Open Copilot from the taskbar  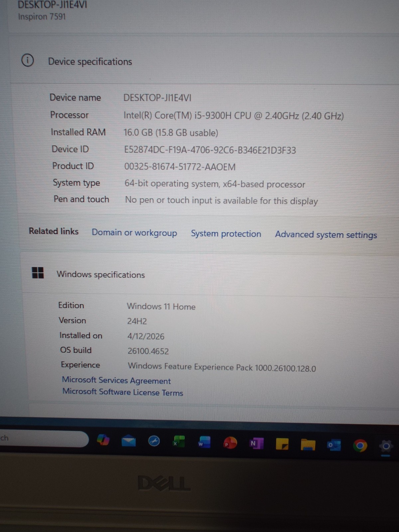point(103,440)
